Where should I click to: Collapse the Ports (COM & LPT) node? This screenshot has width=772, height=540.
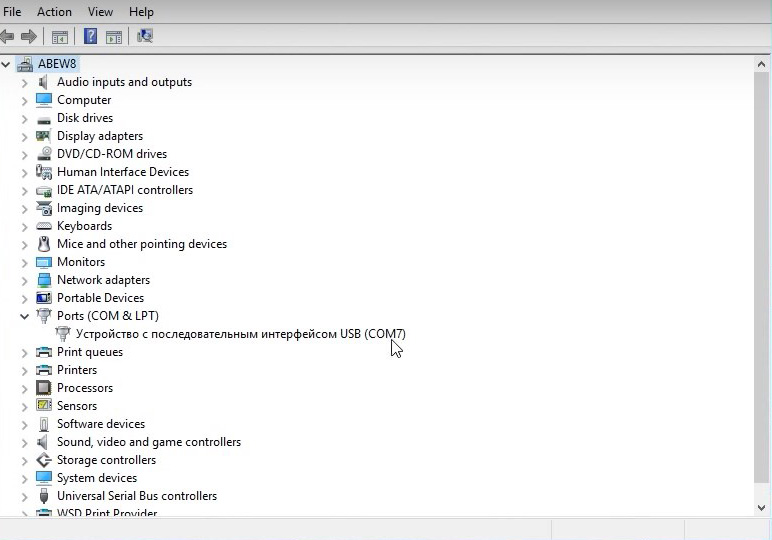point(25,316)
